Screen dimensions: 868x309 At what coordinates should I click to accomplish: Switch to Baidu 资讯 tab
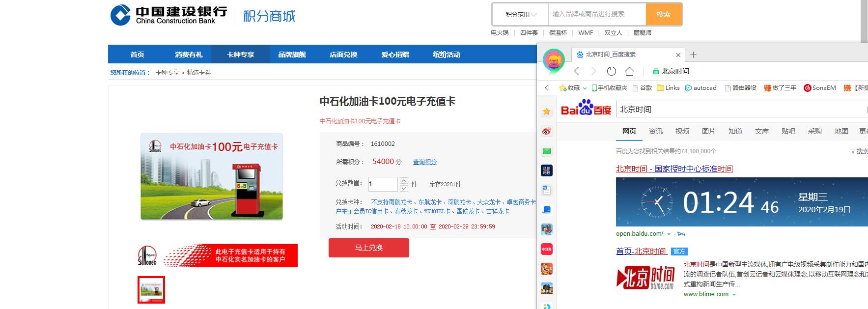point(656,131)
